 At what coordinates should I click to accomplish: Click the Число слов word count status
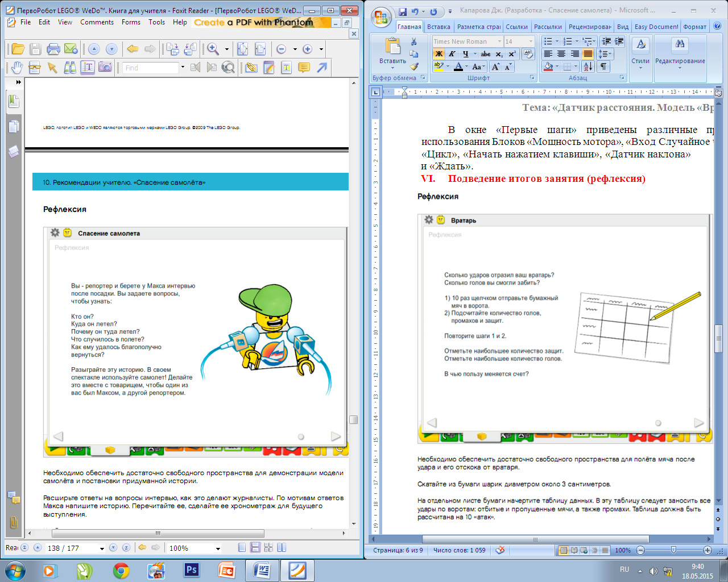pos(459,550)
